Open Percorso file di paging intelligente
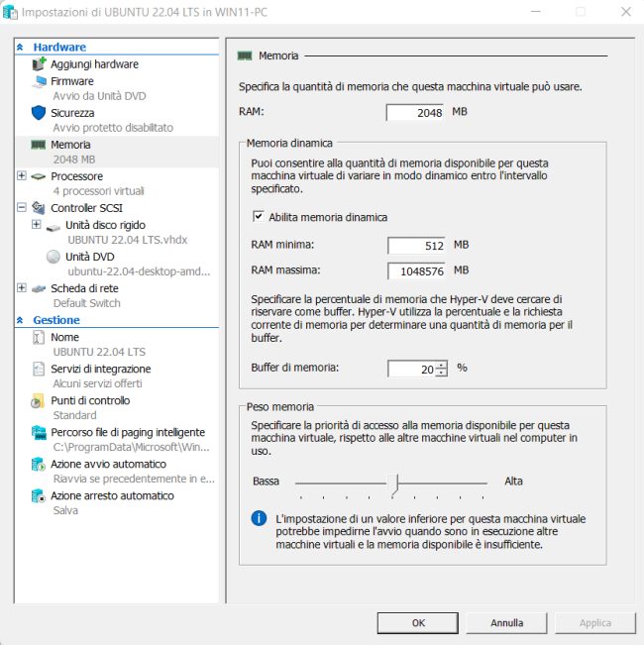 (x=128, y=433)
